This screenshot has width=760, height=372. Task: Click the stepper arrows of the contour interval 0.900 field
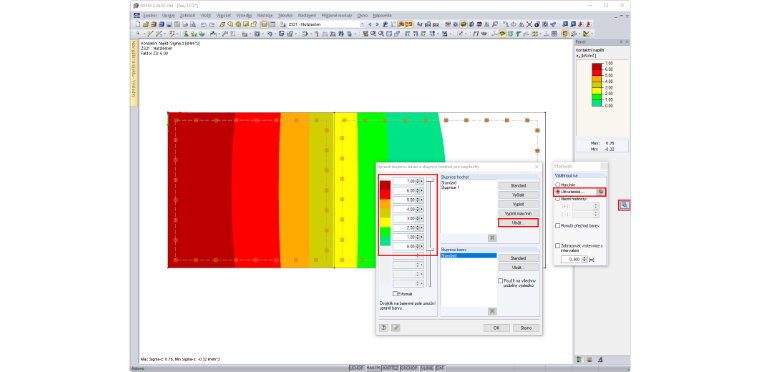(x=584, y=259)
